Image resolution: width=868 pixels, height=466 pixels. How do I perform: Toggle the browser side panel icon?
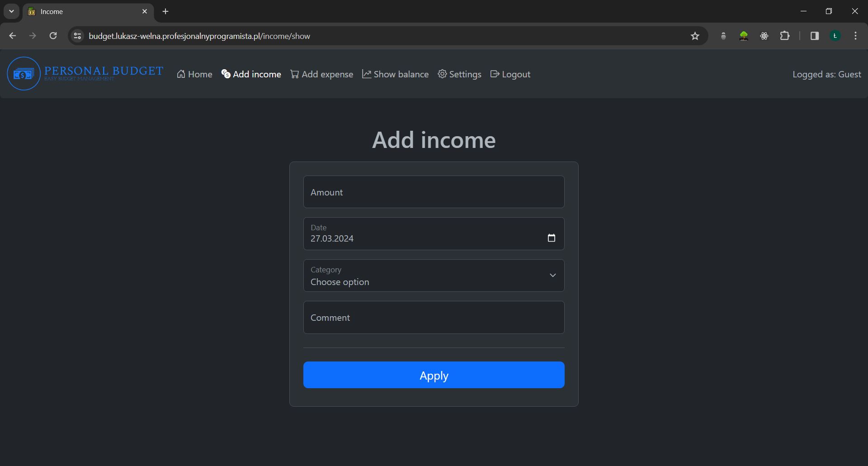[x=815, y=36]
